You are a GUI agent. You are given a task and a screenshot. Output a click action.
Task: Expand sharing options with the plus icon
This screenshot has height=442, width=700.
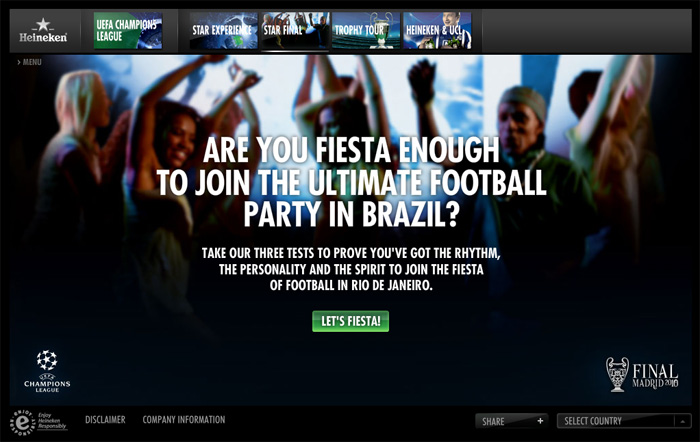(x=540, y=421)
